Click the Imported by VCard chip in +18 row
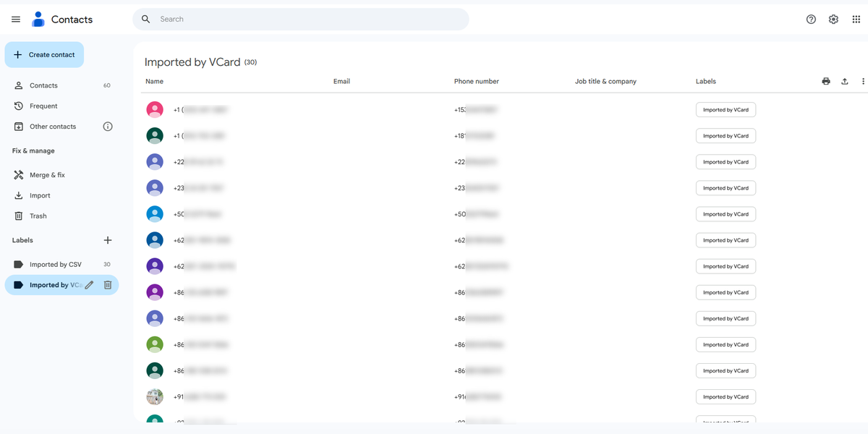The image size is (868, 434). click(726, 136)
